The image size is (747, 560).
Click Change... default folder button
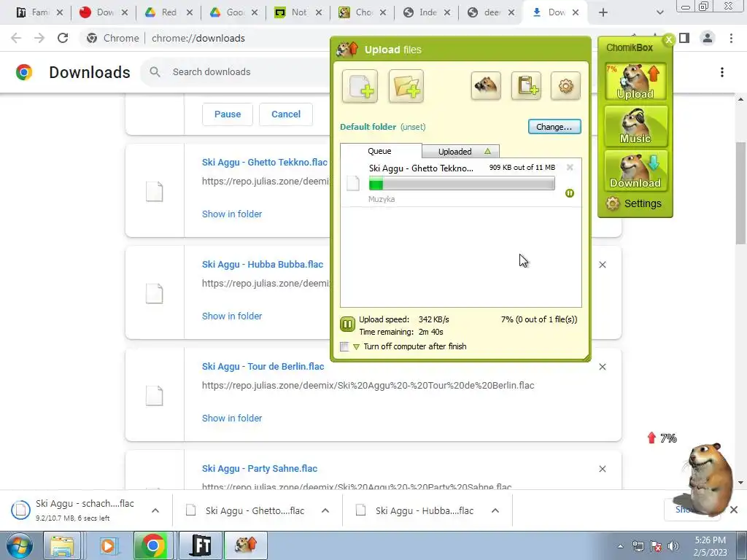tap(554, 127)
